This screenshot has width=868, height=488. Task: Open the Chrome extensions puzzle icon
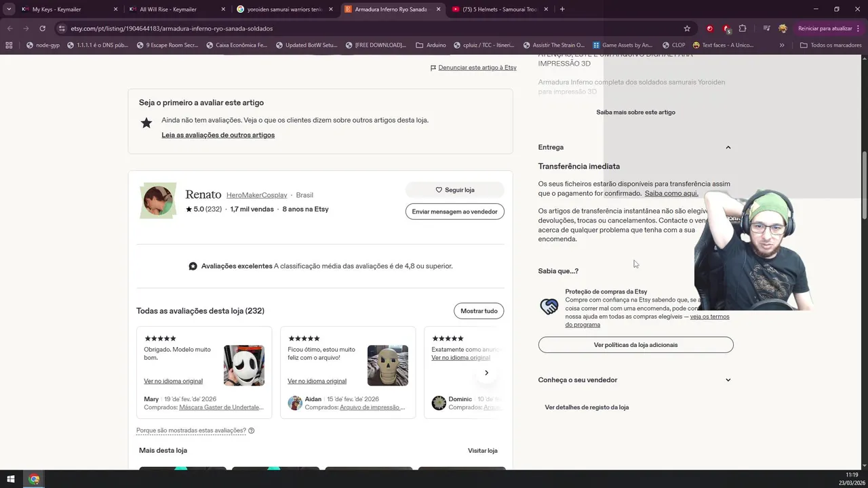click(743, 28)
